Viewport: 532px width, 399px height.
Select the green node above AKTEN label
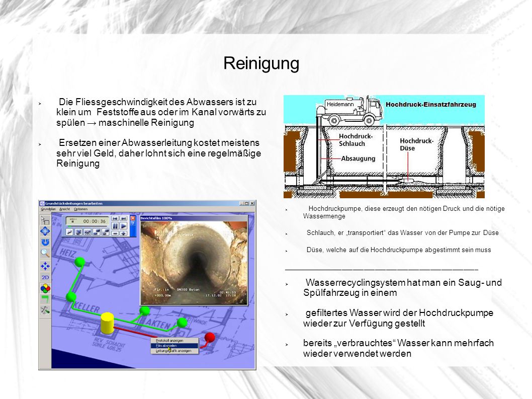click(144, 310)
